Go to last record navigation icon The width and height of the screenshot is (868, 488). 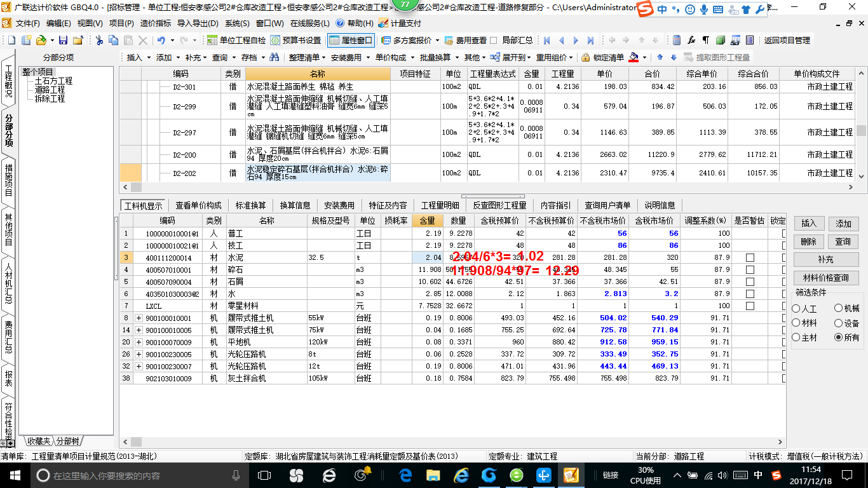[x=591, y=40]
